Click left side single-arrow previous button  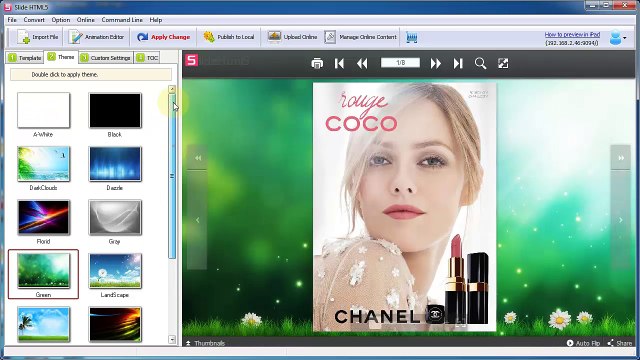[x=198, y=220]
